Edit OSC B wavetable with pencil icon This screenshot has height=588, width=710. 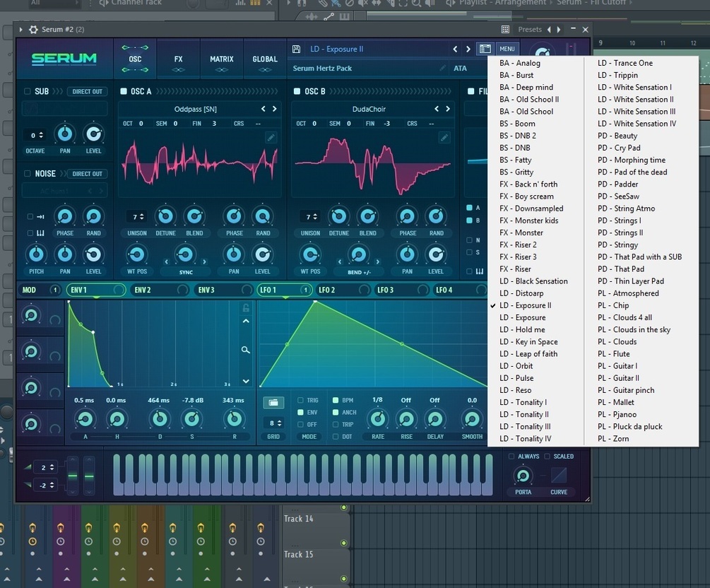point(444,138)
